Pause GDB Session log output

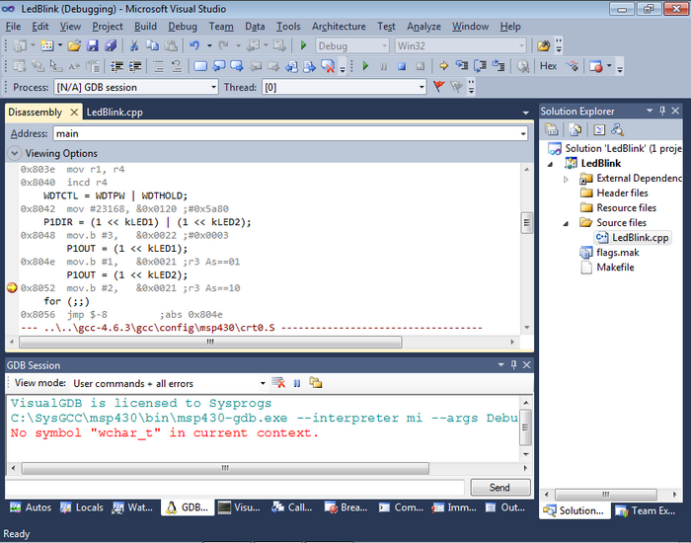pyautogui.click(x=297, y=383)
